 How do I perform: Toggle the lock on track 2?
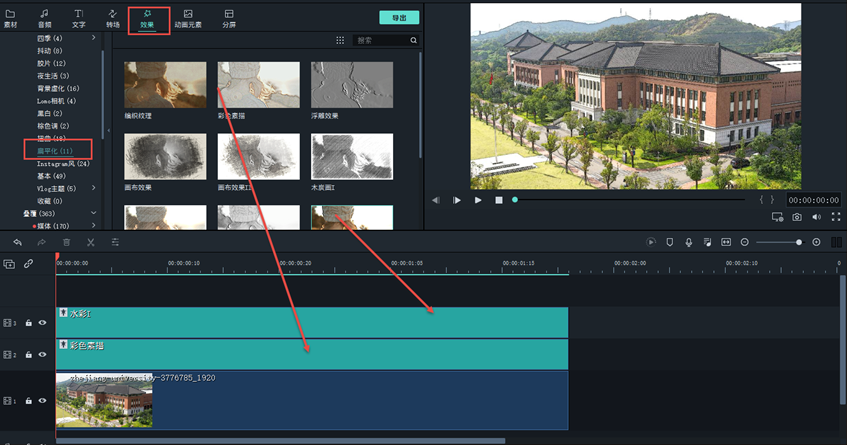pyautogui.click(x=28, y=354)
